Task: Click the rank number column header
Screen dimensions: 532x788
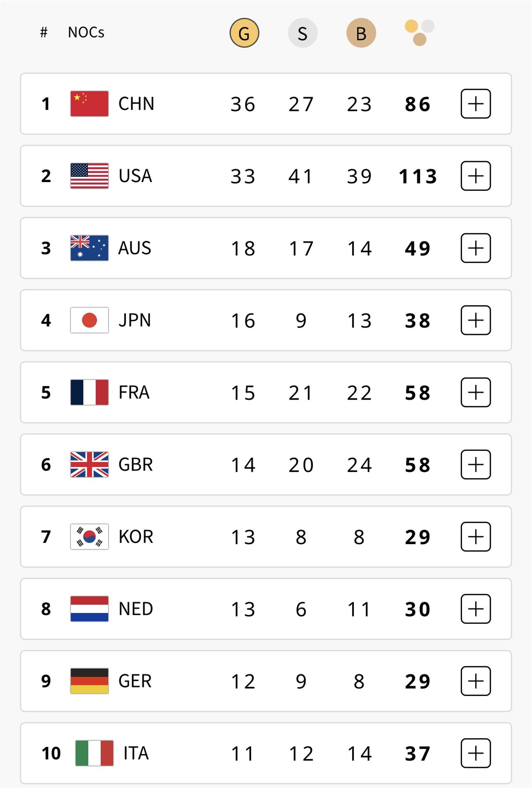Action: pyautogui.click(x=44, y=32)
